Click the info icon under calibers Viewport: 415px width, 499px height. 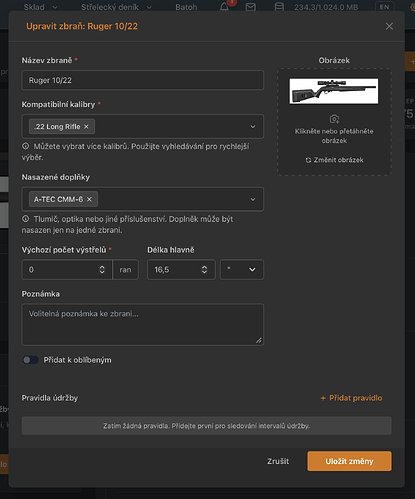(x=25, y=146)
